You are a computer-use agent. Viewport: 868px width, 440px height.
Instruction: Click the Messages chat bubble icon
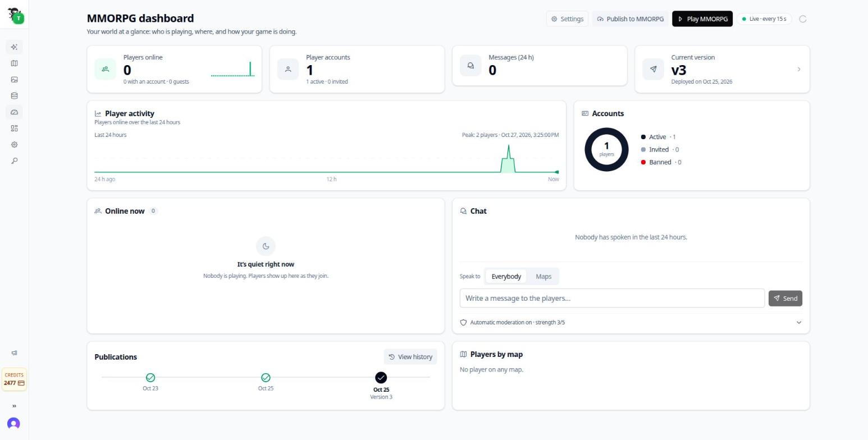(x=470, y=66)
